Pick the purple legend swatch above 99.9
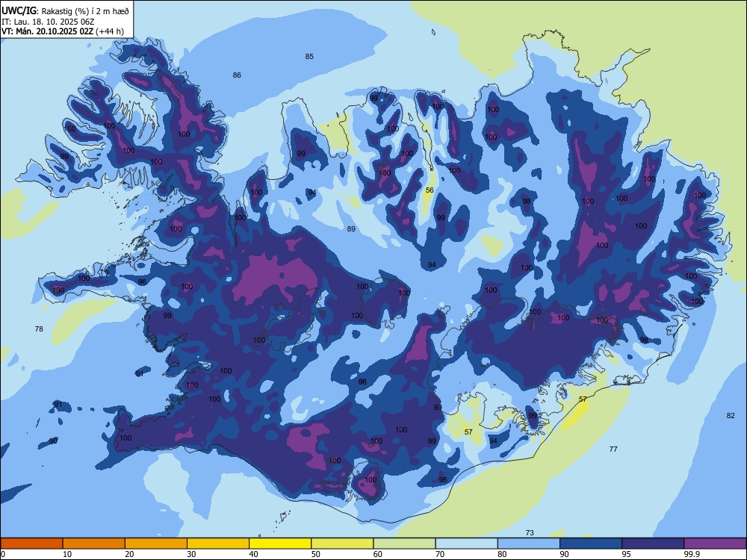Viewport: 747px width, 560px height. click(715, 544)
